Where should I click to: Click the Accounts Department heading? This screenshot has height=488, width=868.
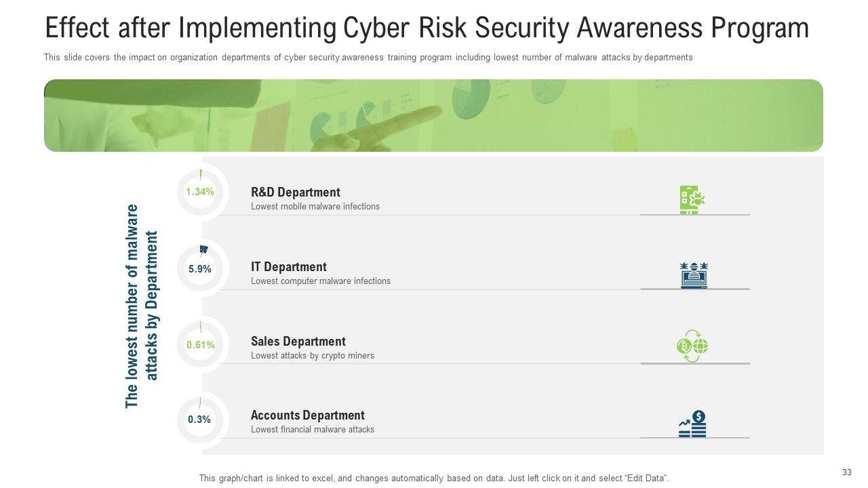307,415
